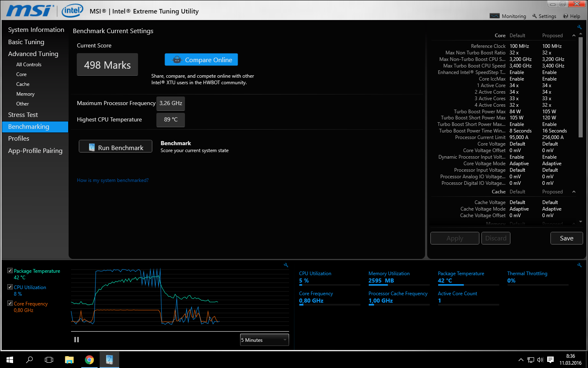Collapse the Core settings section

[x=574, y=36]
